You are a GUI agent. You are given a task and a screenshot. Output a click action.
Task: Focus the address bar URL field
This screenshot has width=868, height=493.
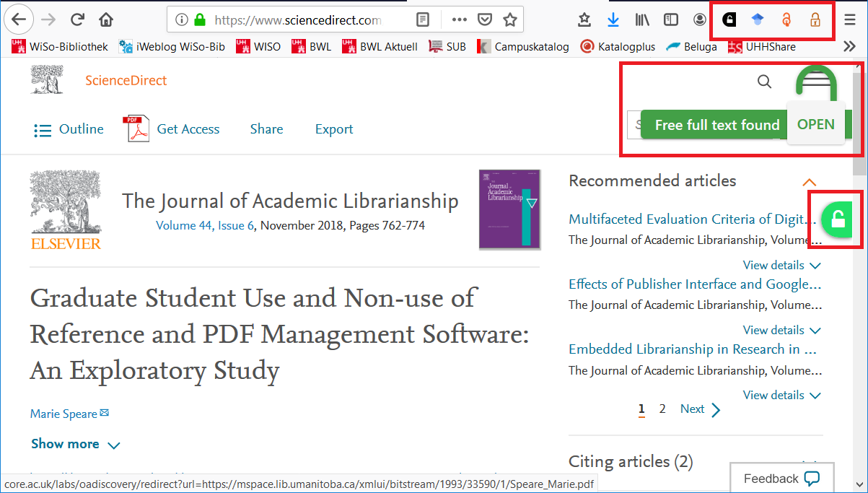(x=298, y=19)
